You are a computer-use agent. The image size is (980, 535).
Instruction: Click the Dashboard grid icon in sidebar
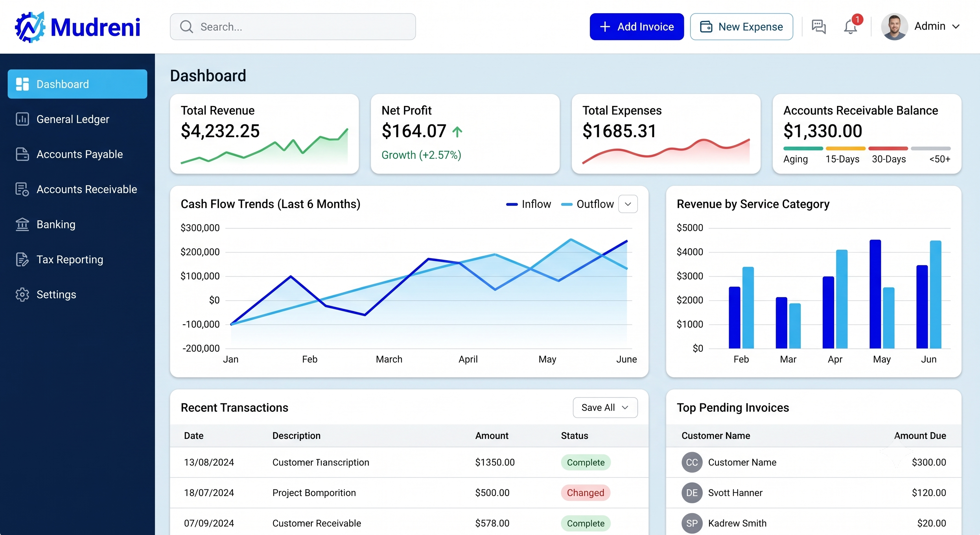[x=22, y=84]
